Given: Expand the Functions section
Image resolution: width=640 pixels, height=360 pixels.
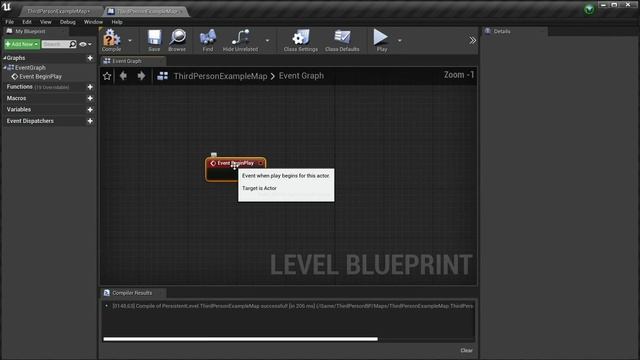Looking at the screenshot, I should click(x=19, y=87).
